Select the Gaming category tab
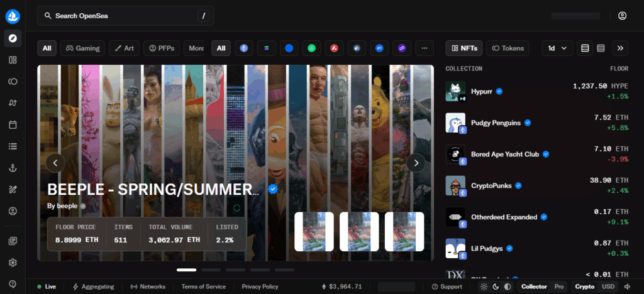Viewport: 644px width, 294px height. [84, 48]
